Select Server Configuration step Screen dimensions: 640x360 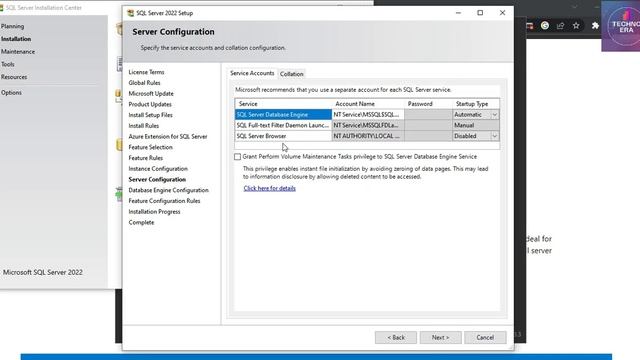(x=157, y=180)
